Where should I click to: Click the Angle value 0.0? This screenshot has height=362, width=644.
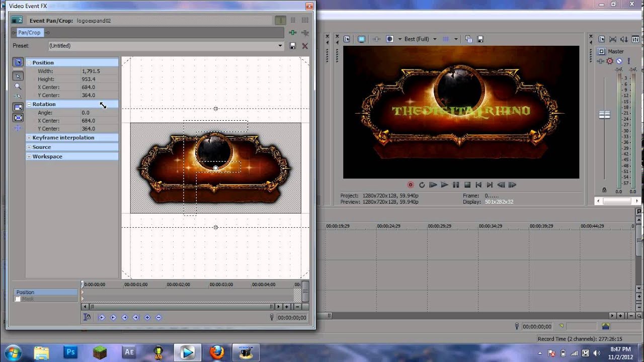[86, 113]
